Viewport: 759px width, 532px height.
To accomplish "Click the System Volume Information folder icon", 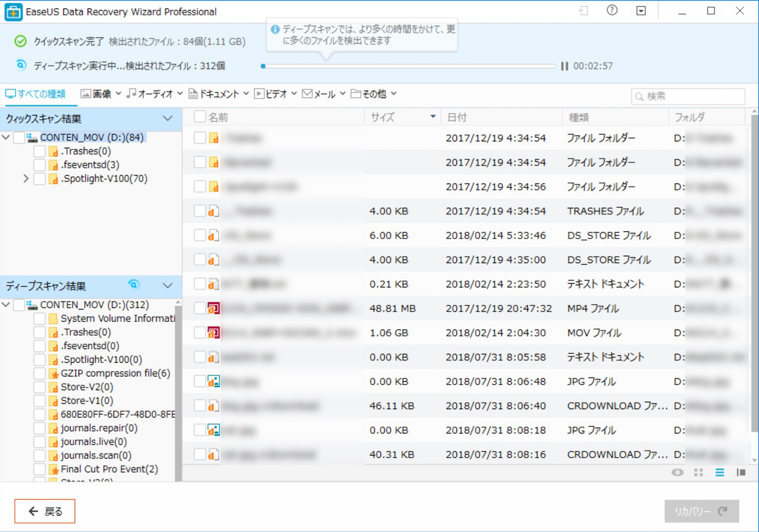I will pos(54,318).
